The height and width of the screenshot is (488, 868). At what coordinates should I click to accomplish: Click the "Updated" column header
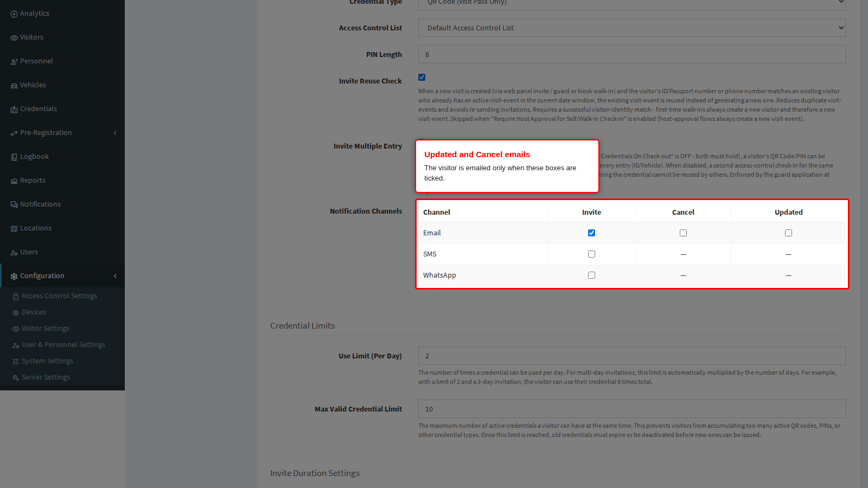(788, 213)
